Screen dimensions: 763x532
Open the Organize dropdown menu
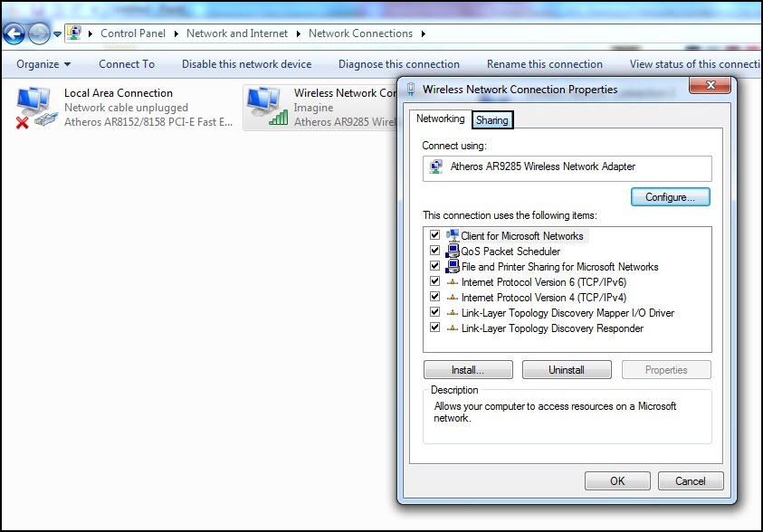tap(43, 64)
